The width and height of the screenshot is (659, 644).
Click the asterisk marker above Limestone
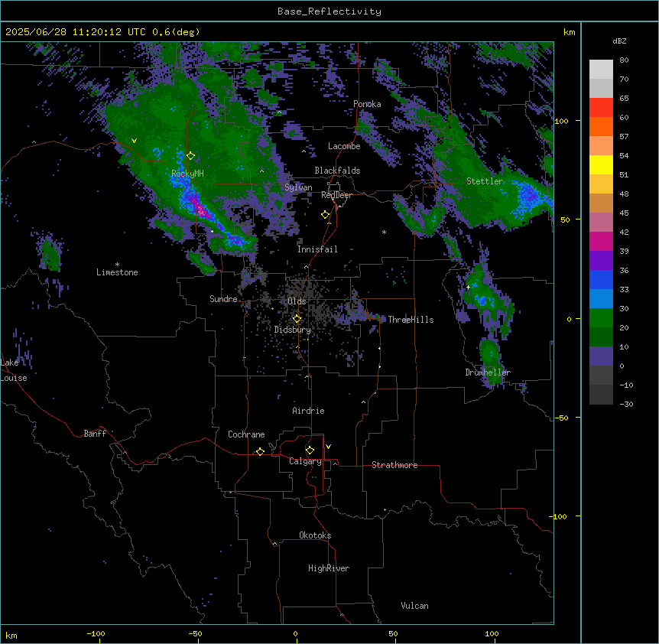(x=117, y=265)
